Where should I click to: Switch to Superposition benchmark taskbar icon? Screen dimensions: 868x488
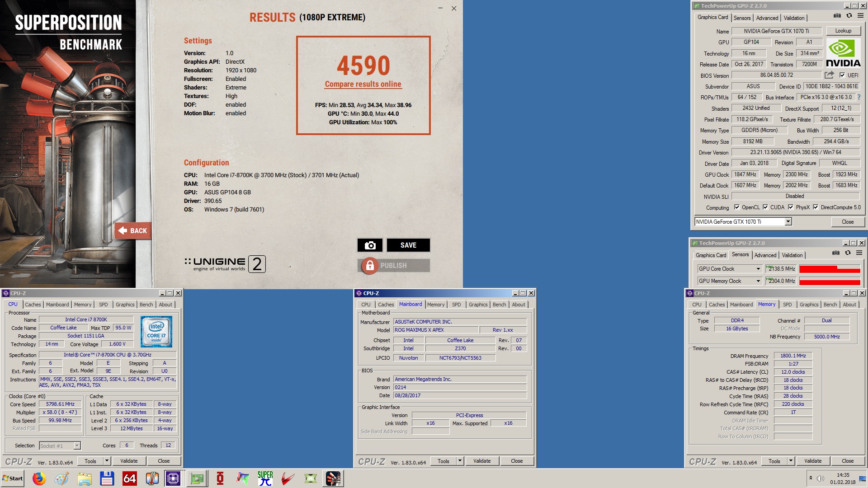pos(333,478)
